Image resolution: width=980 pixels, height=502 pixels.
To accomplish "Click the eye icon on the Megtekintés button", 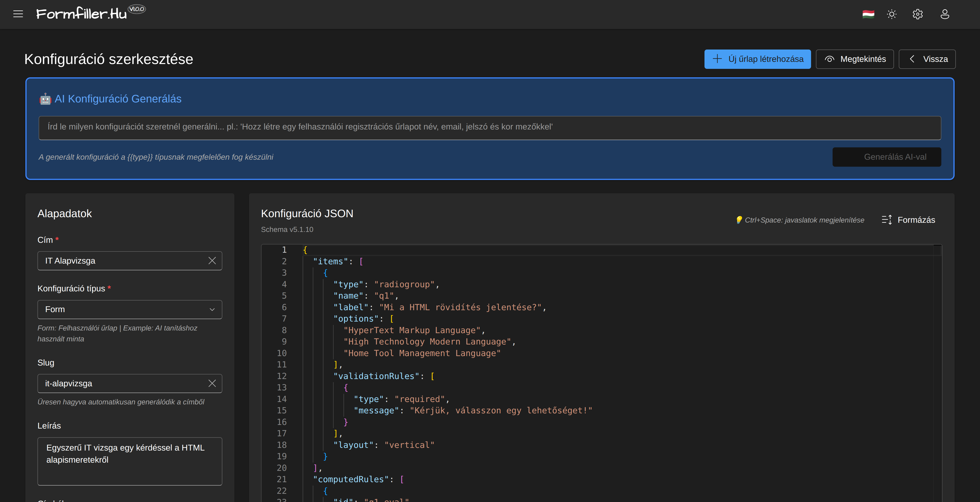I will [x=829, y=59].
